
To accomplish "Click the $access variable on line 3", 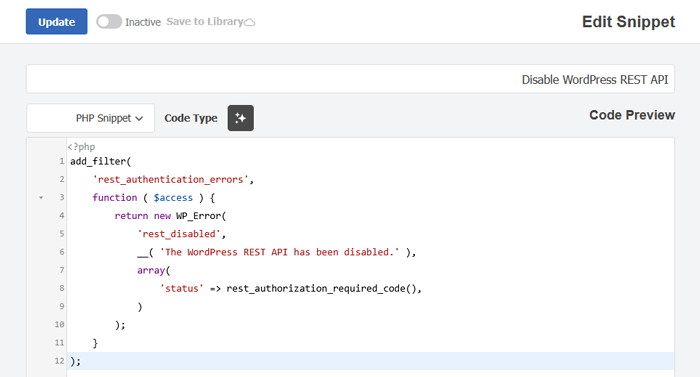I will [x=173, y=197].
